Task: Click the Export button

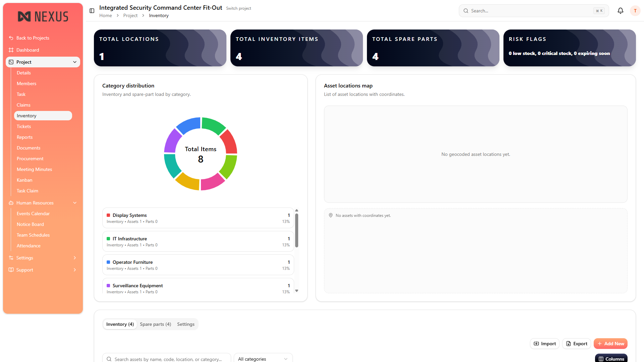Action: pyautogui.click(x=577, y=344)
